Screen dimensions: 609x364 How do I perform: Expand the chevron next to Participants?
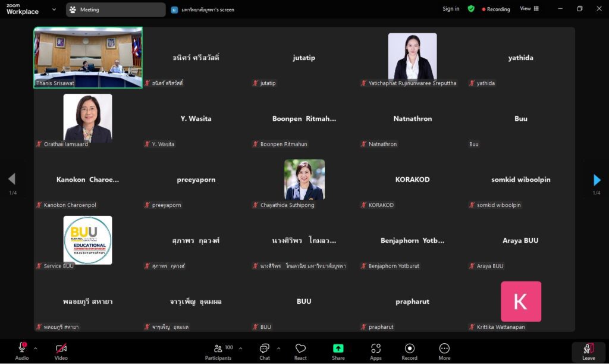coord(240,349)
